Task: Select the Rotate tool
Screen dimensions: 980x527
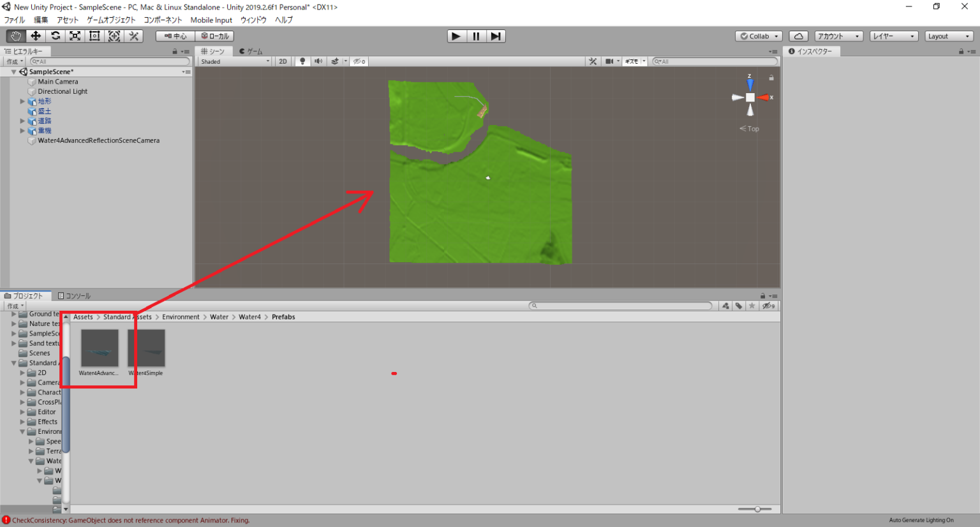Action: coord(55,36)
